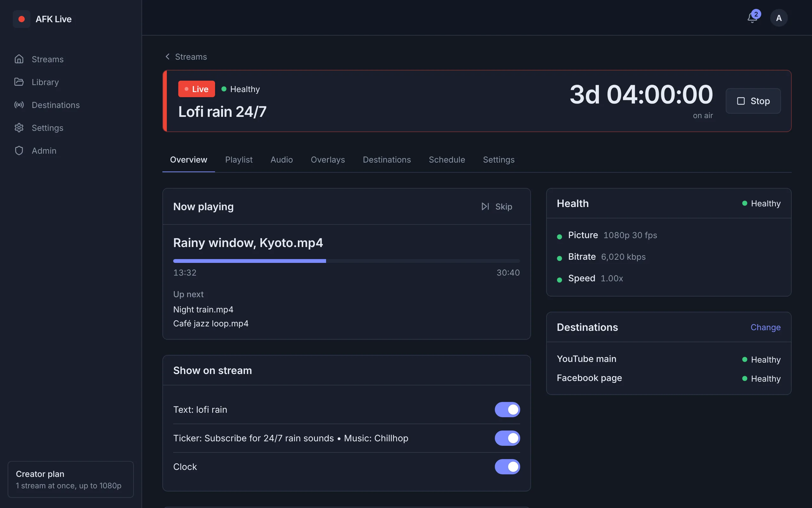The height and width of the screenshot is (508, 812).
Task: Disable the Ticker overlay switch
Action: tap(507, 438)
